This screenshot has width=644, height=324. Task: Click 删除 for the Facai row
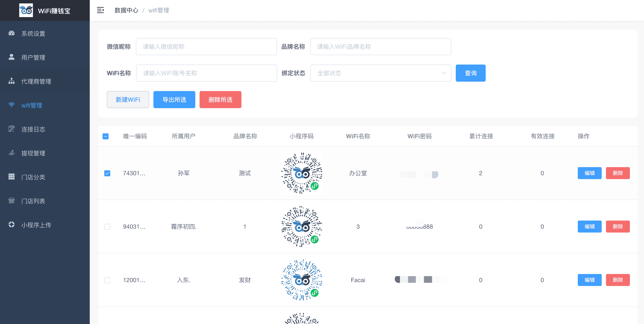(x=618, y=280)
